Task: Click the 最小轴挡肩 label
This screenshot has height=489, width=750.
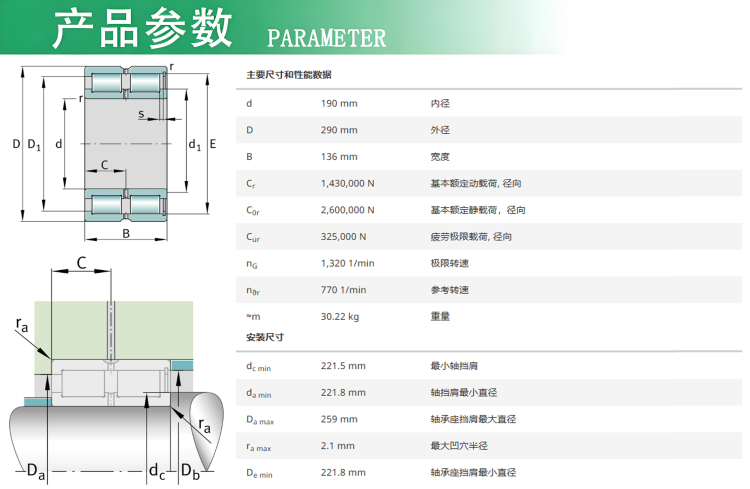Action: 454,366
